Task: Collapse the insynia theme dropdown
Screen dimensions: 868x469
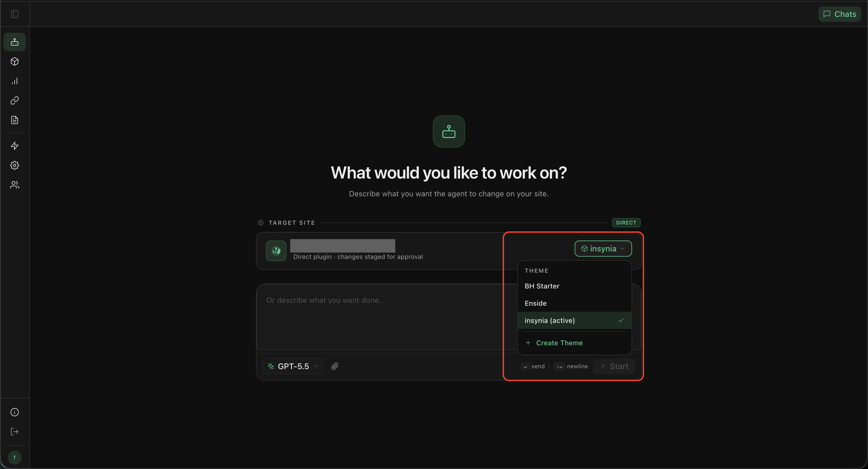Action: (603, 249)
